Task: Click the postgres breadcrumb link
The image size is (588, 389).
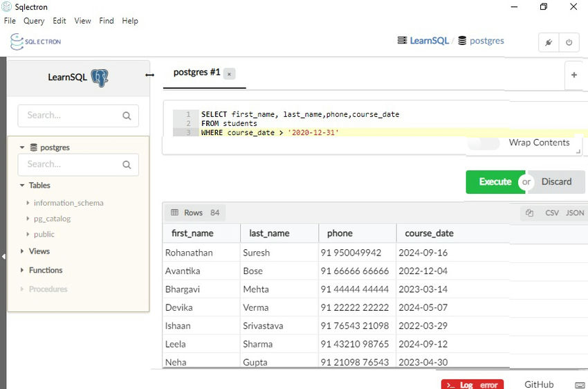Action: [x=487, y=41]
